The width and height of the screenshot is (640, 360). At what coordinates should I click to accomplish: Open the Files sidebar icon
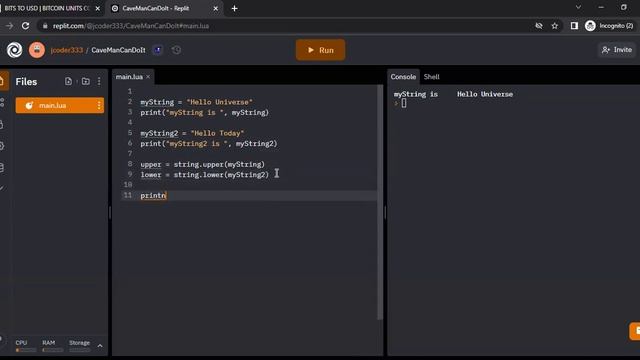[2, 81]
